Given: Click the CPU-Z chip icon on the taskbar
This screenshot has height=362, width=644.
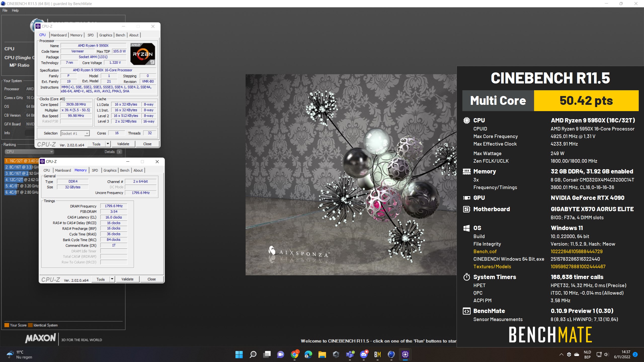Looking at the screenshot, I should click(x=405, y=354).
